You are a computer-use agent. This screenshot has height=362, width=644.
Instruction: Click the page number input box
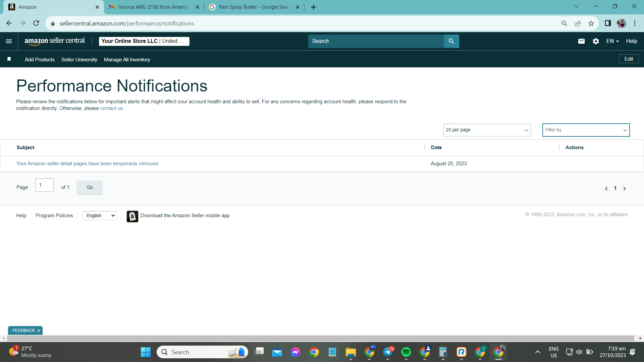45,185
